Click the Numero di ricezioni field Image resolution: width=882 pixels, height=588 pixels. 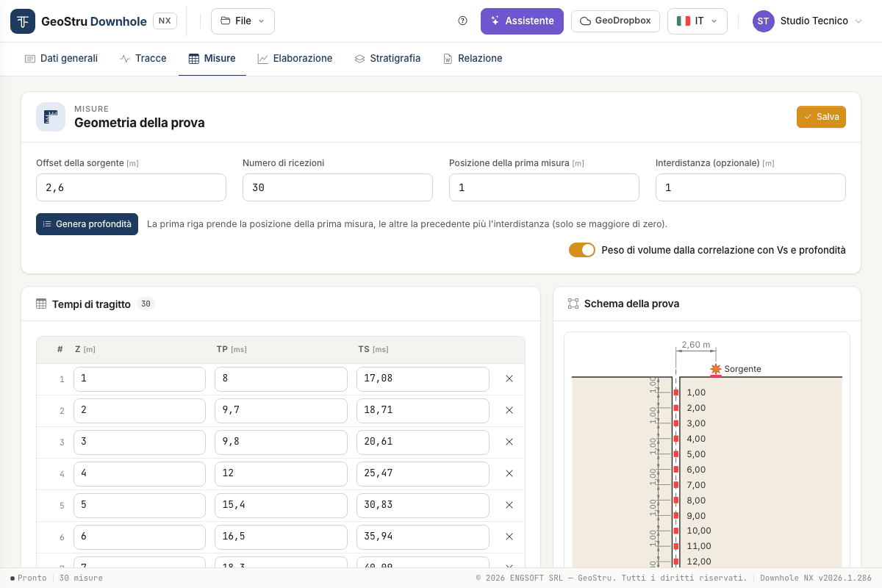click(337, 187)
